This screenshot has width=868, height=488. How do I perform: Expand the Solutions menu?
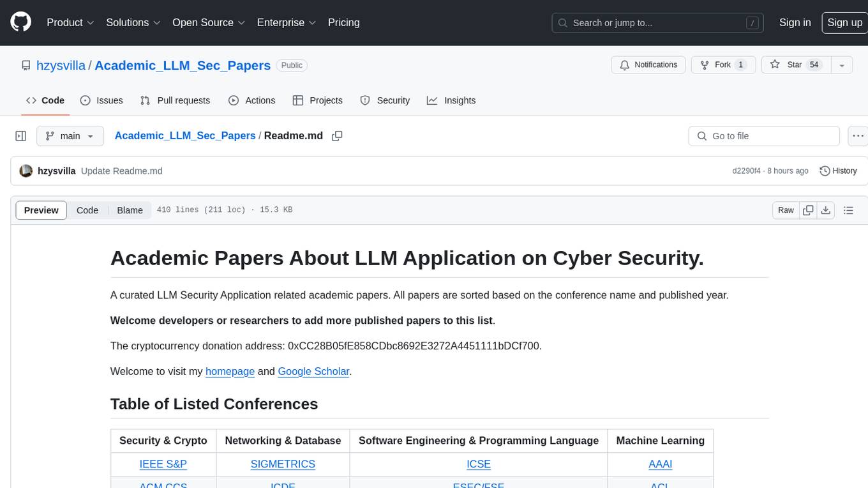click(x=133, y=22)
